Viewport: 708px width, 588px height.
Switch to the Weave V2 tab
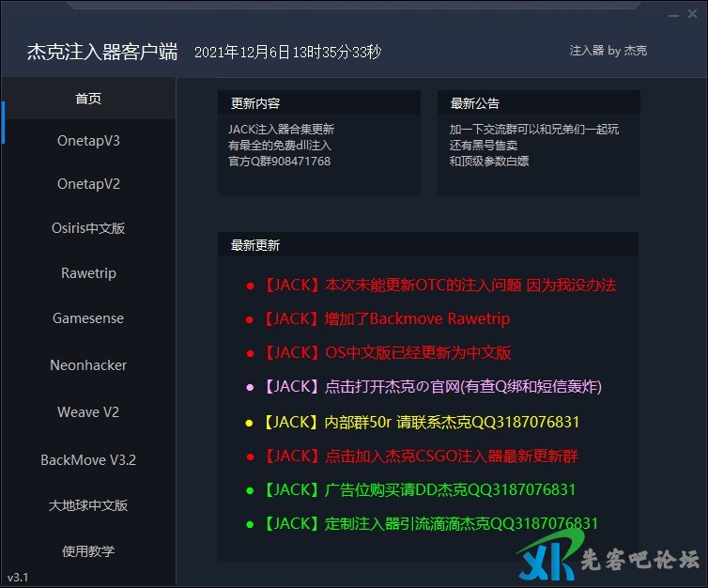(88, 412)
